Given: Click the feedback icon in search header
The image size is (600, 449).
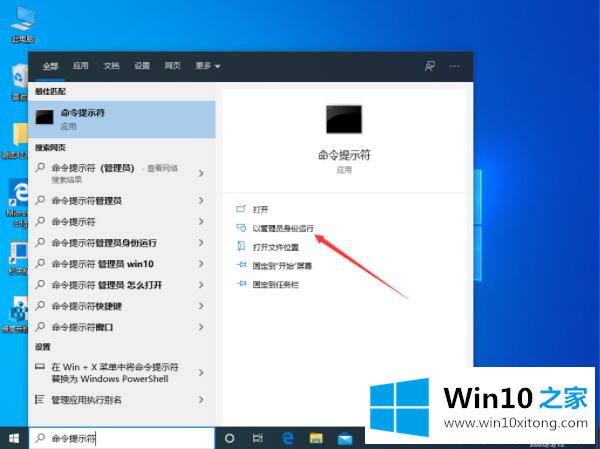Looking at the screenshot, I should pos(430,66).
